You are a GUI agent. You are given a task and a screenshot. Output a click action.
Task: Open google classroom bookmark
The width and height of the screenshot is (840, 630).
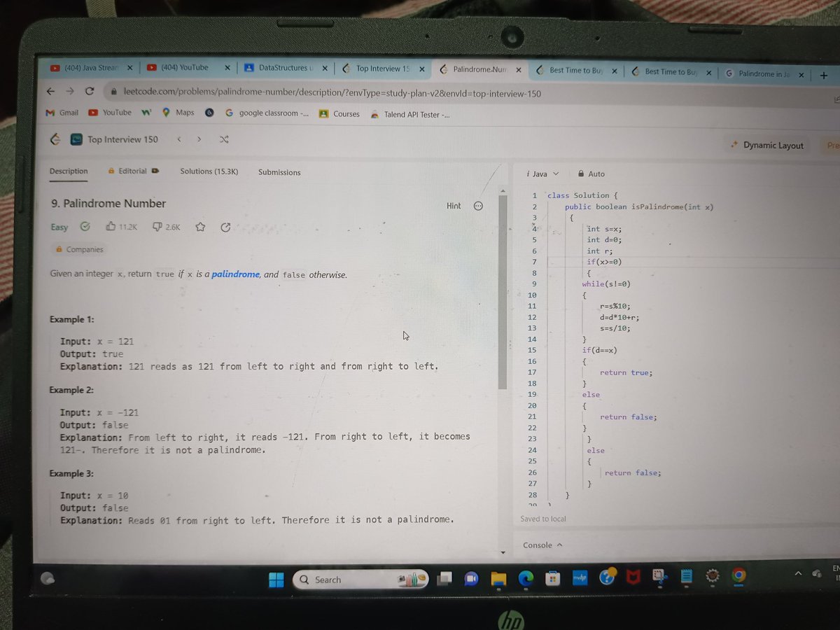click(x=267, y=113)
